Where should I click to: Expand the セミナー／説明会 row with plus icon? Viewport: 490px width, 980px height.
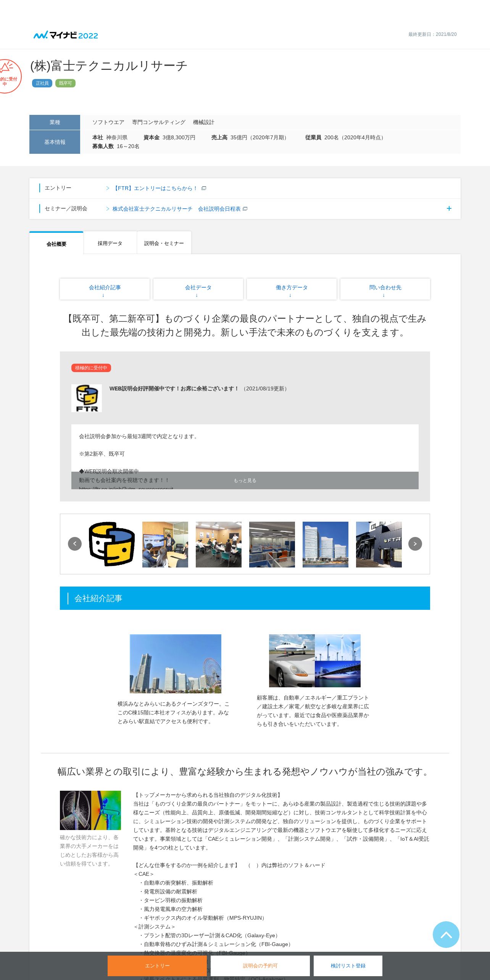pyautogui.click(x=449, y=208)
